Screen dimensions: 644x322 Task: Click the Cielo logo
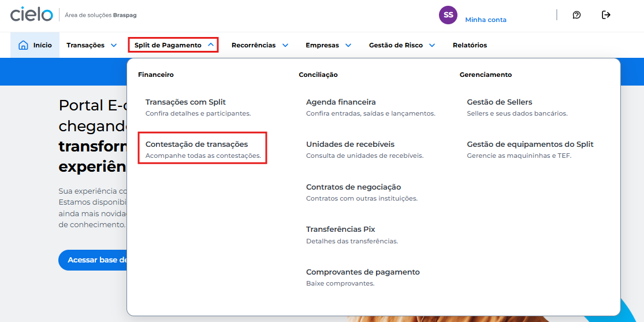pos(32,15)
